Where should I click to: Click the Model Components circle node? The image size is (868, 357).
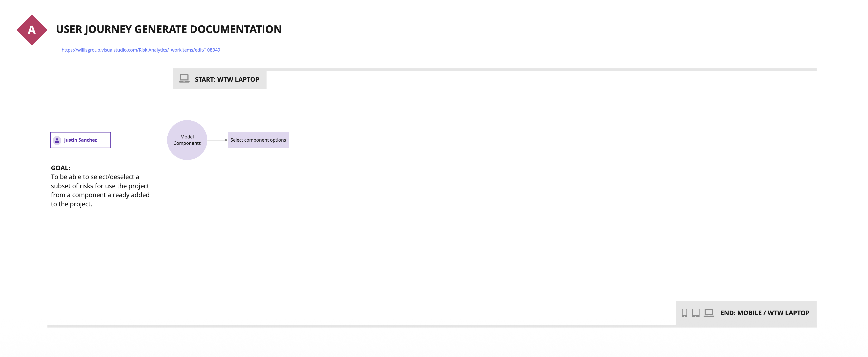pyautogui.click(x=187, y=140)
